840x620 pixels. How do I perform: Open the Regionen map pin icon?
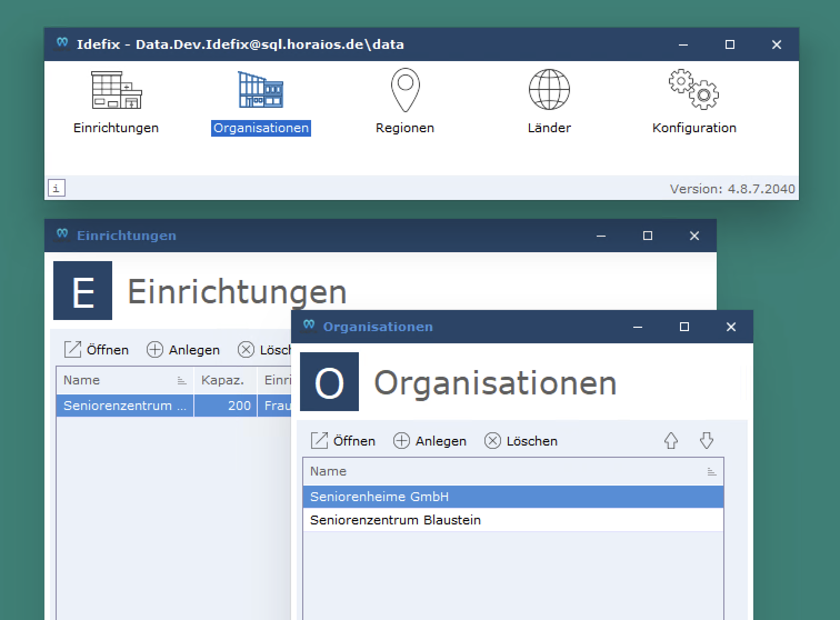coord(405,90)
